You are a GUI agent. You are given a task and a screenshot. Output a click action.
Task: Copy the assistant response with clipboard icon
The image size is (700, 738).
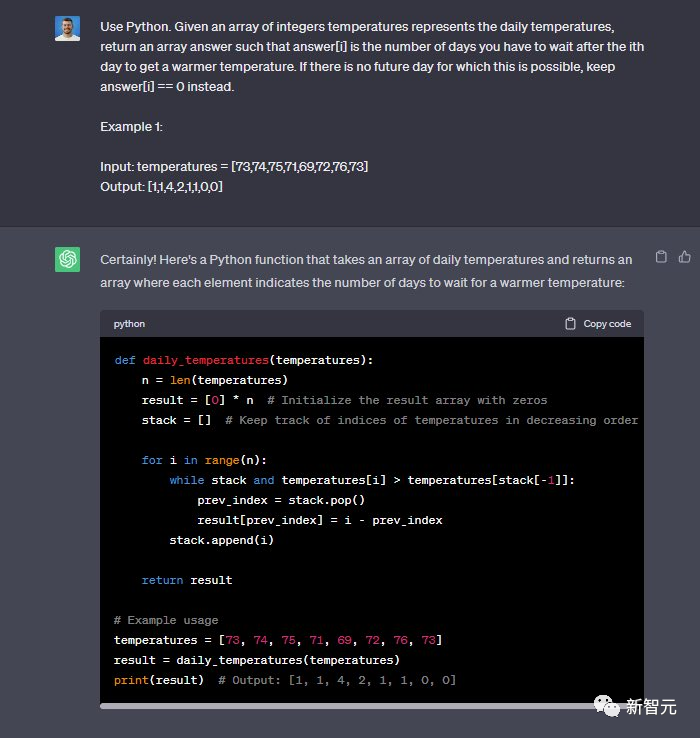(661, 257)
